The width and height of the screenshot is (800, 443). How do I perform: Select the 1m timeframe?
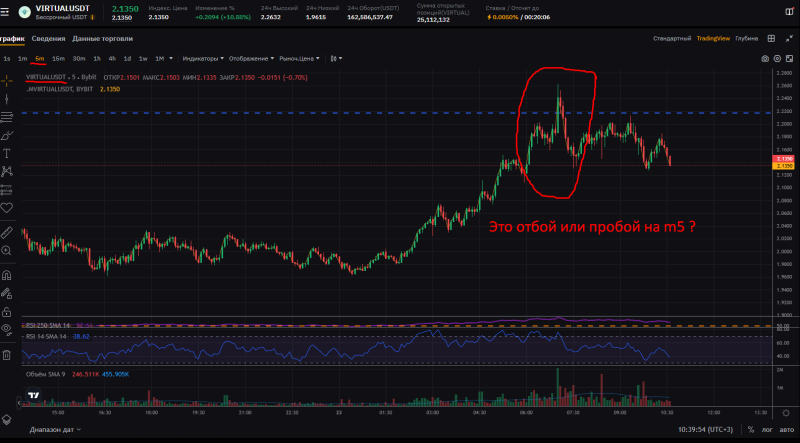pos(22,59)
